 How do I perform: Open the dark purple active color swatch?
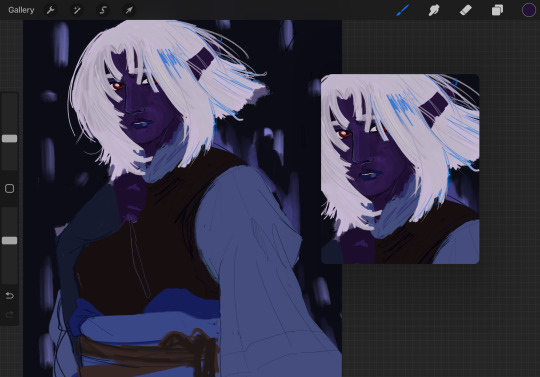tap(528, 10)
